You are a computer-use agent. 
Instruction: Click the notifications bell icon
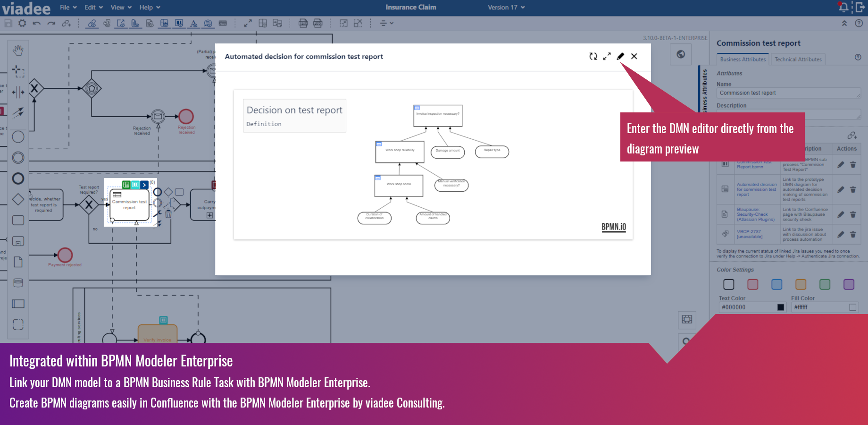(843, 7)
